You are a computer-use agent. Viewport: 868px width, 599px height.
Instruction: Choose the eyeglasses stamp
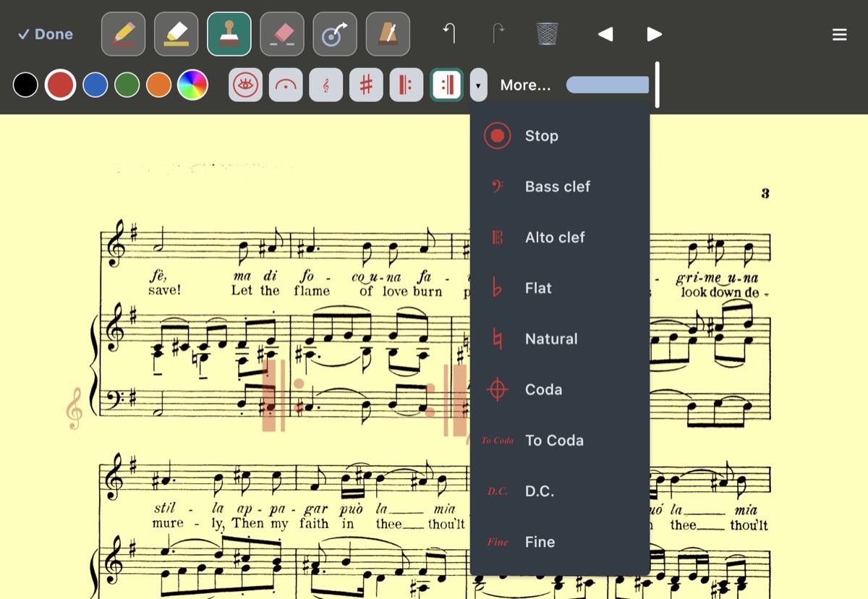pos(246,85)
